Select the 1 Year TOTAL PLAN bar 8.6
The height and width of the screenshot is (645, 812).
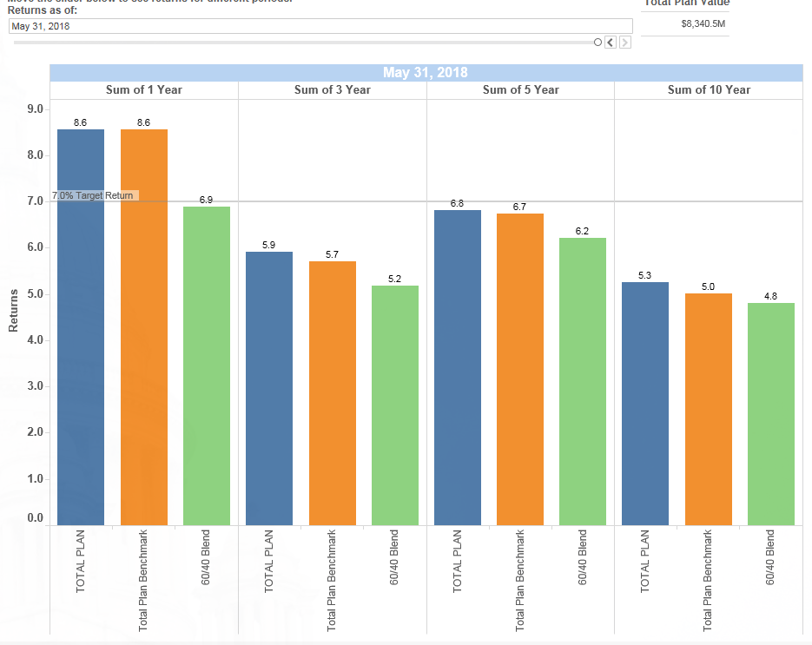point(81,327)
